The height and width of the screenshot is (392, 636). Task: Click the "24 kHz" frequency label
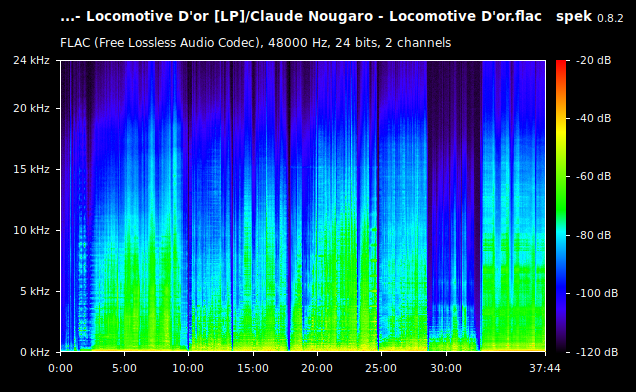tap(31, 60)
